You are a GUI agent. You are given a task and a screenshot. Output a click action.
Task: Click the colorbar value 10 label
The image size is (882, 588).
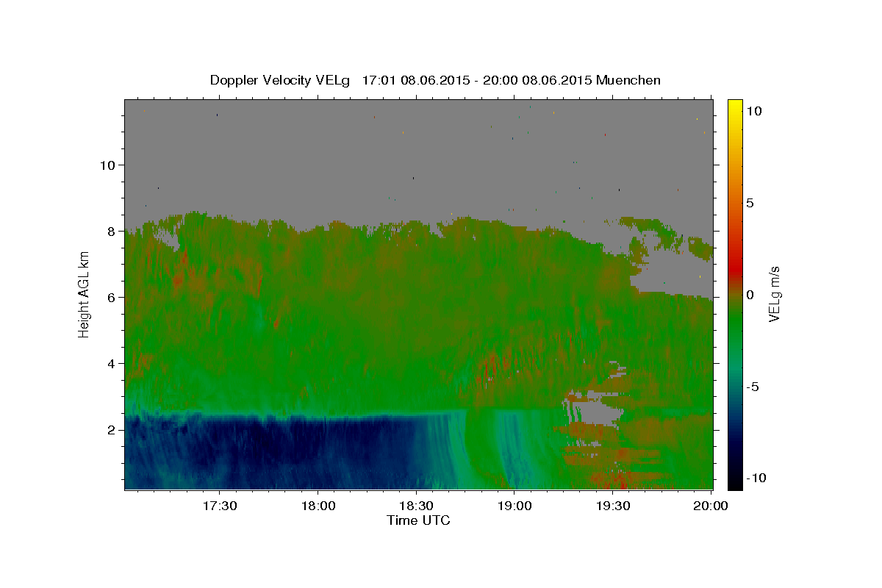(x=754, y=110)
